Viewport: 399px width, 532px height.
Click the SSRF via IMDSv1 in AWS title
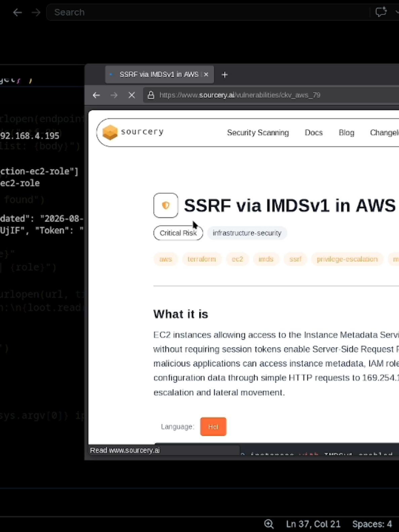[x=290, y=205]
